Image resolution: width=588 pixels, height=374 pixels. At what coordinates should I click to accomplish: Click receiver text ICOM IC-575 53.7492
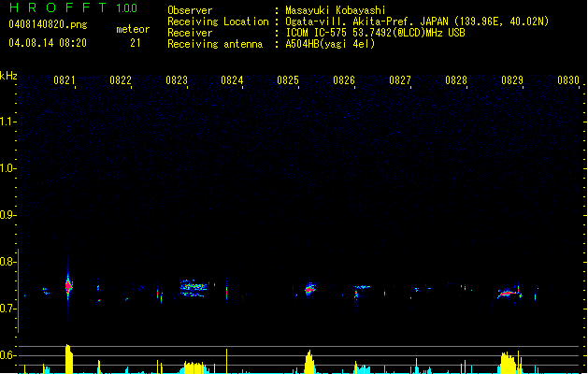[375, 33]
